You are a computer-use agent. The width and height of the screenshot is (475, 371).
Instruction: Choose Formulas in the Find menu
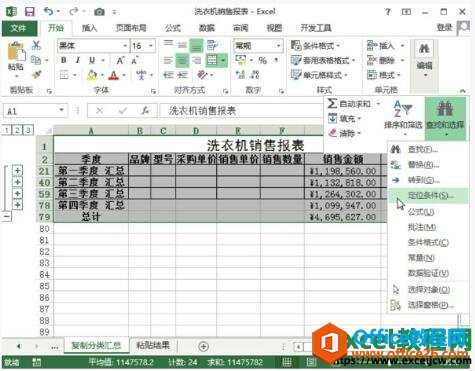pos(421,212)
